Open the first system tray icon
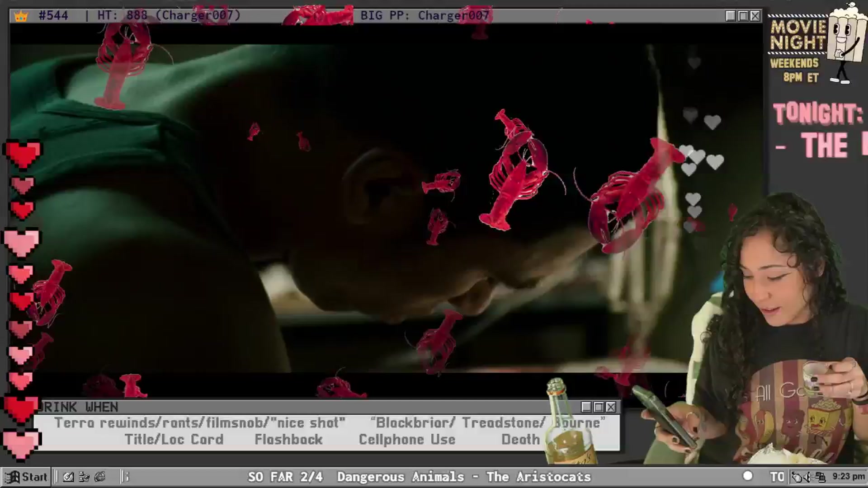This screenshot has width=868, height=488. tap(797, 477)
